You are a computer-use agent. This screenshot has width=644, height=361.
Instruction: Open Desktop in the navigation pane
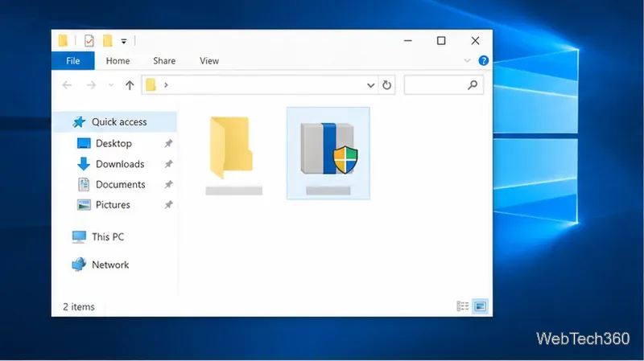coord(114,143)
